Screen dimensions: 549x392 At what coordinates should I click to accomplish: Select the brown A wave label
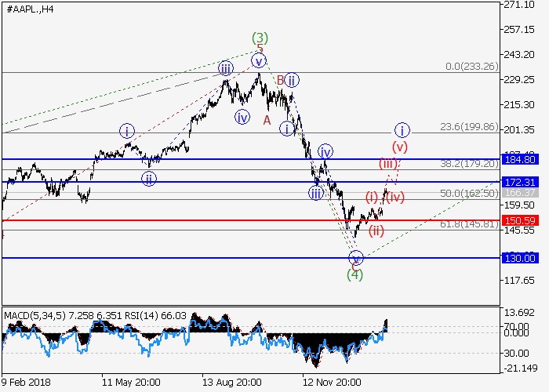click(x=267, y=121)
